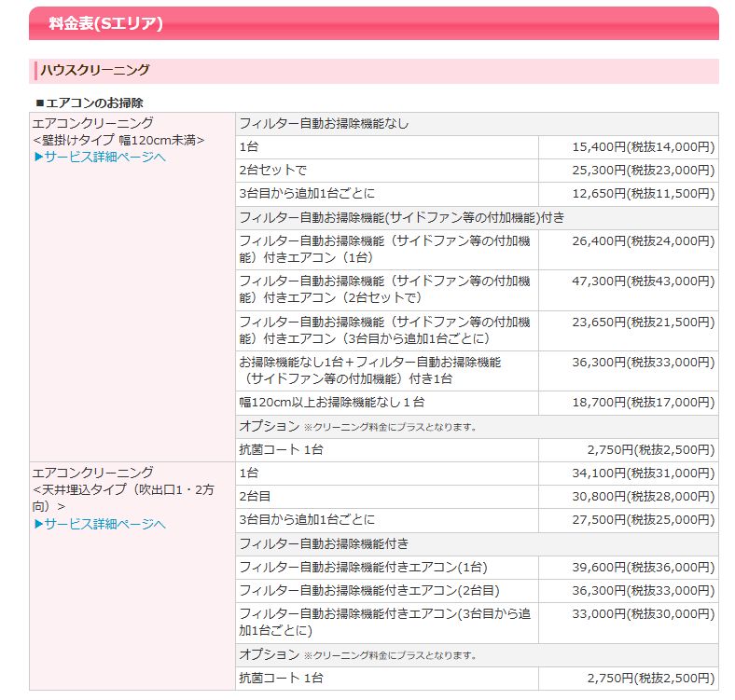This screenshot has height=700, width=735.
Task: Select the ハウスクリーニング section heading
Action: coord(93,70)
